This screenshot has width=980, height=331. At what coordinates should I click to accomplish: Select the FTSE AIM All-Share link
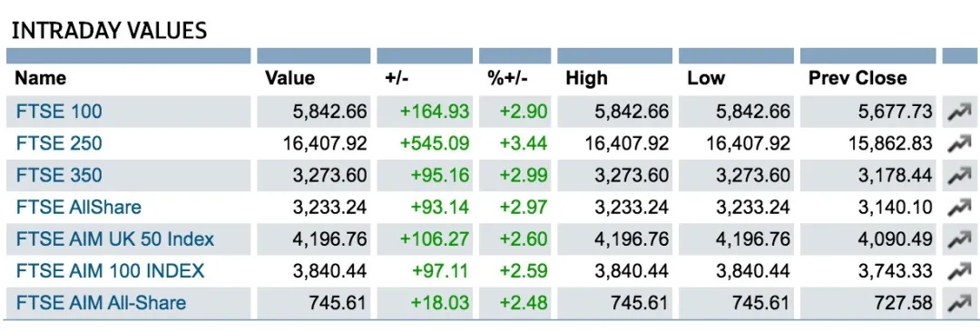click(x=101, y=303)
